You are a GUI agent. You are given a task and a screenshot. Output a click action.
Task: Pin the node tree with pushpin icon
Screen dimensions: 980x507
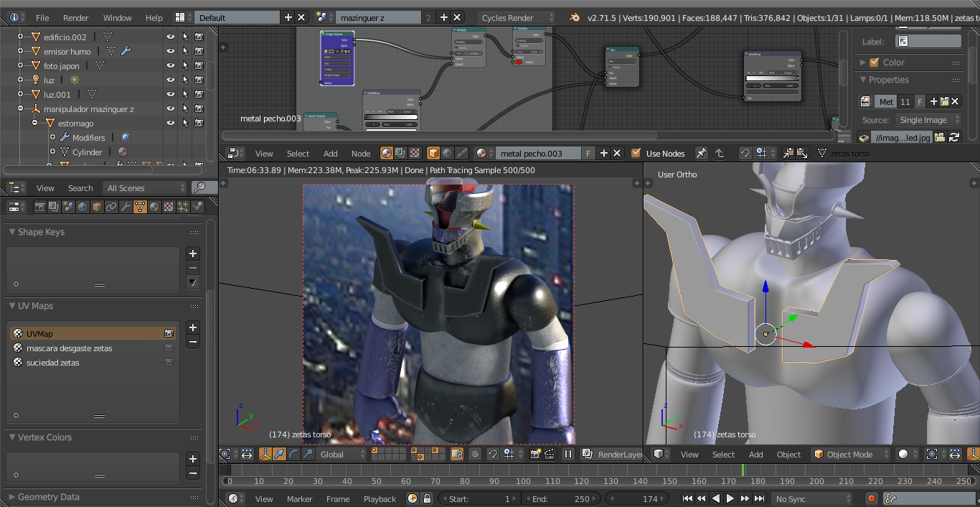[702, 153]
